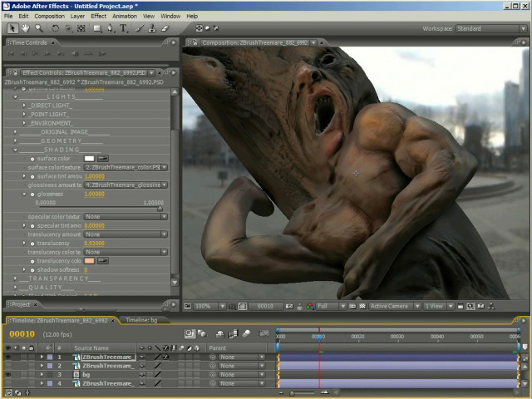Toggle the transparency grid icon
The height and width of the screenshot is (399, 532).
[362, 307]
